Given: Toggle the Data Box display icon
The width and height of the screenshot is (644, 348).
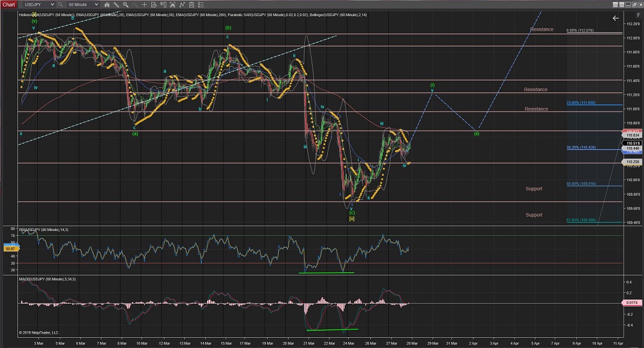Looking at the screenshot, I should tap(152, 5).
